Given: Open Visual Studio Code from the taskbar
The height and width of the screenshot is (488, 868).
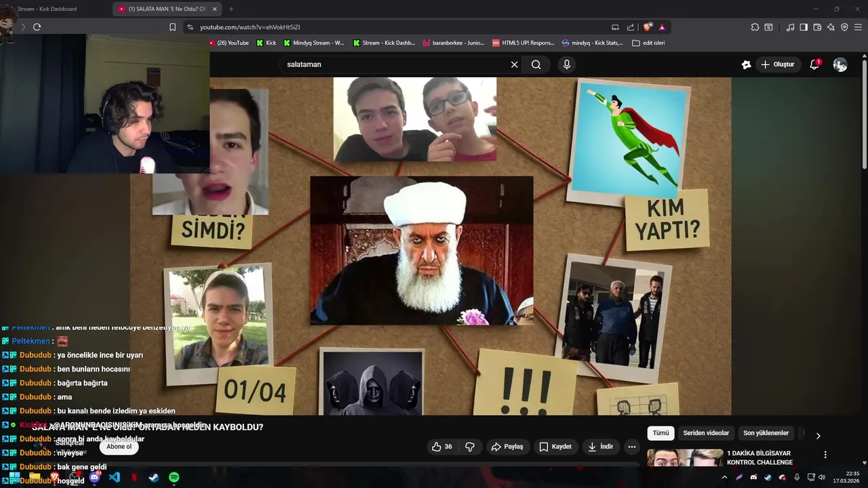Looking at the screenshot, I should click(115, 478).
